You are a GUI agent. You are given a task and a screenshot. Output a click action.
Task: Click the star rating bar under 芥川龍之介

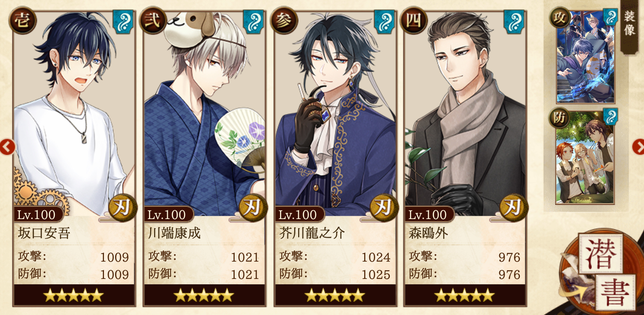click(x=335, y=296)
